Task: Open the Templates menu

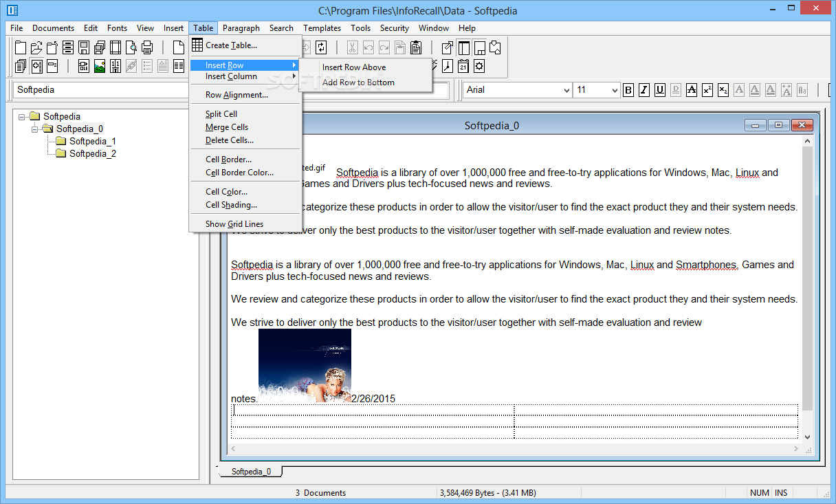Action: tap(322, 28)
